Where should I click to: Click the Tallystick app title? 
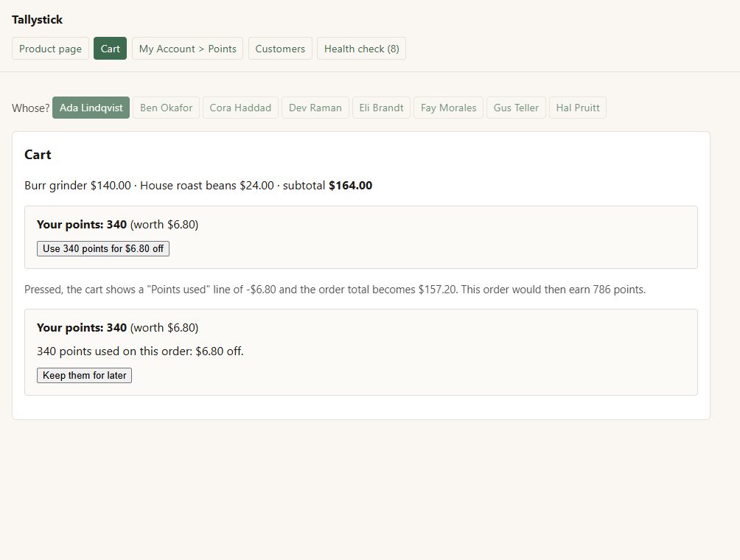38,20
